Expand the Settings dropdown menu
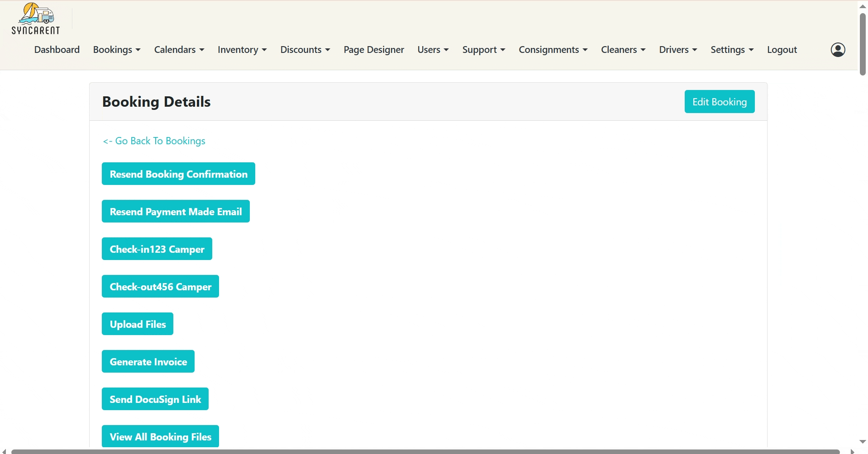The height and width of the screenshot is (454, 868). coord(732,50)
